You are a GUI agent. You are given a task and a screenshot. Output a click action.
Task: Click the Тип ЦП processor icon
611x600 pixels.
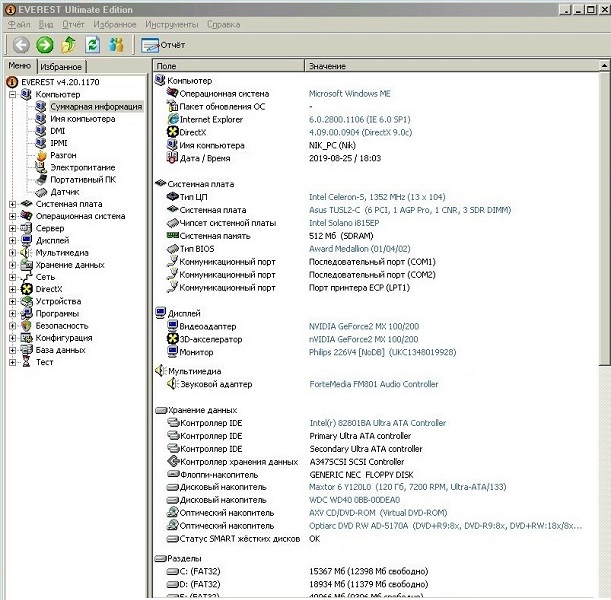coord(172,197)
